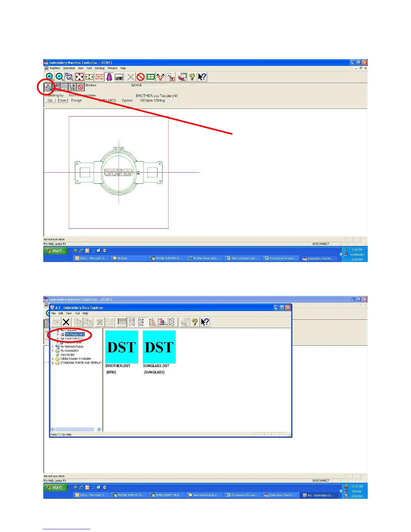The width and height of the screenshot is (411, 532).
Task: Click the OK button in Data Explorer toolbar
Action: click(56, 322)
